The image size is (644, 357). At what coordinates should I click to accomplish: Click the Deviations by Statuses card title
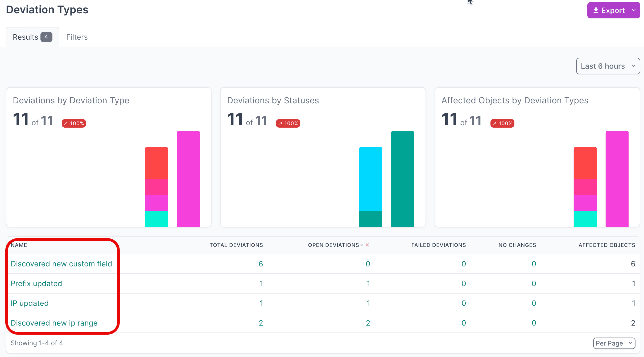click(273, 100)
